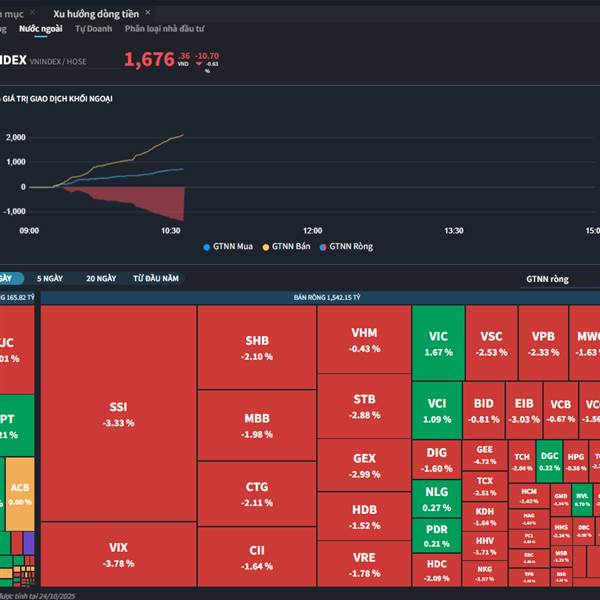The image size is (600, 600).
Task: Open the VIX stock tile
Action: point(118,554)
